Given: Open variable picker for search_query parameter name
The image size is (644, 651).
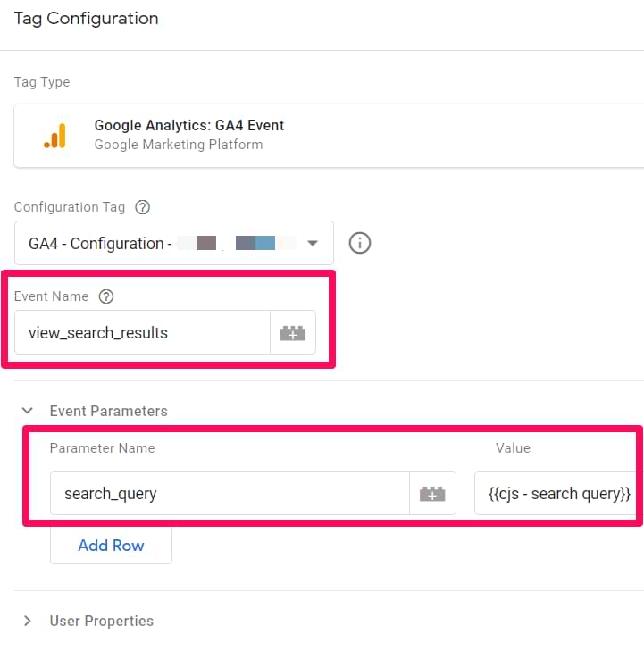Looking at the screenshot, I should (432, 494).
